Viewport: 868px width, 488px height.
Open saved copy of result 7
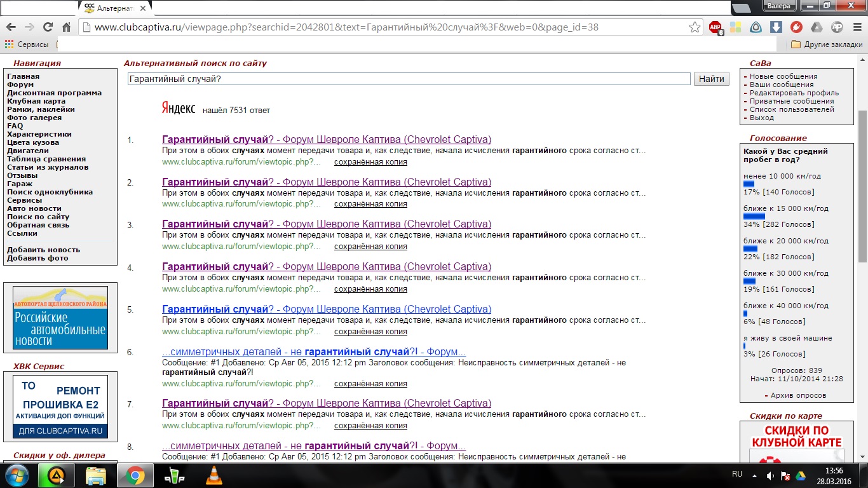click(370, 425)
